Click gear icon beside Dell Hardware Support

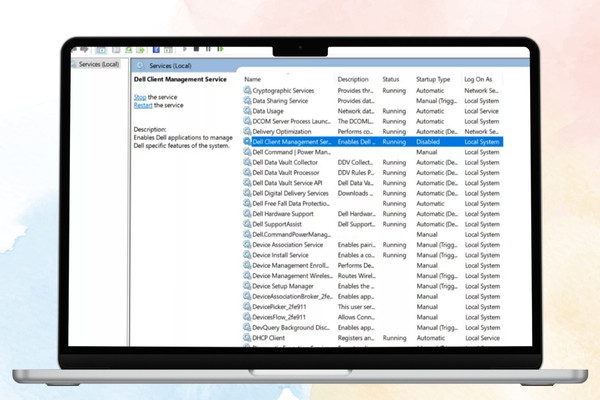coord(248,214)
